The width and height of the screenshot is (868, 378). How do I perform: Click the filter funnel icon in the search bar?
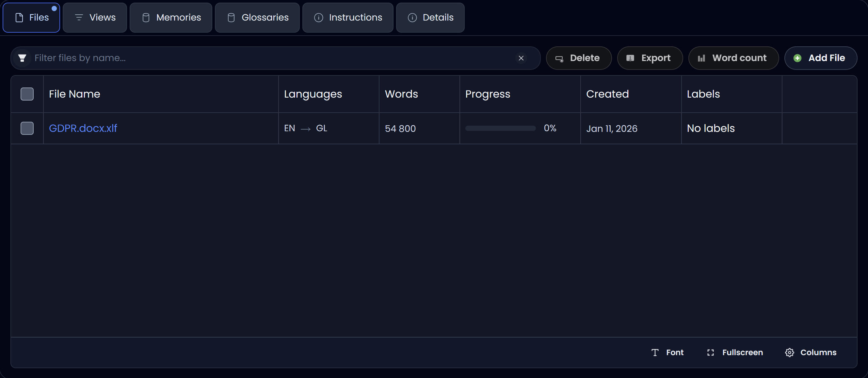[x=22, y=58]
